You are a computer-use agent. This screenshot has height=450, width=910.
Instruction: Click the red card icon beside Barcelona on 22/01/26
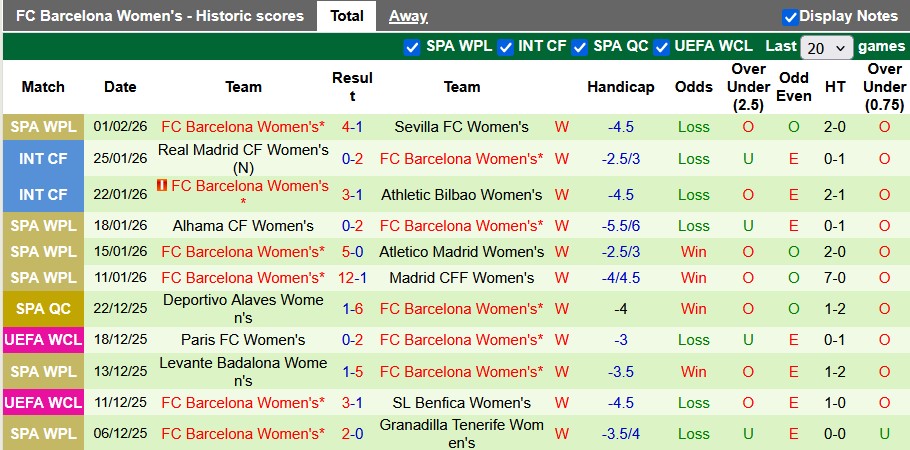[x=164, y=186]
